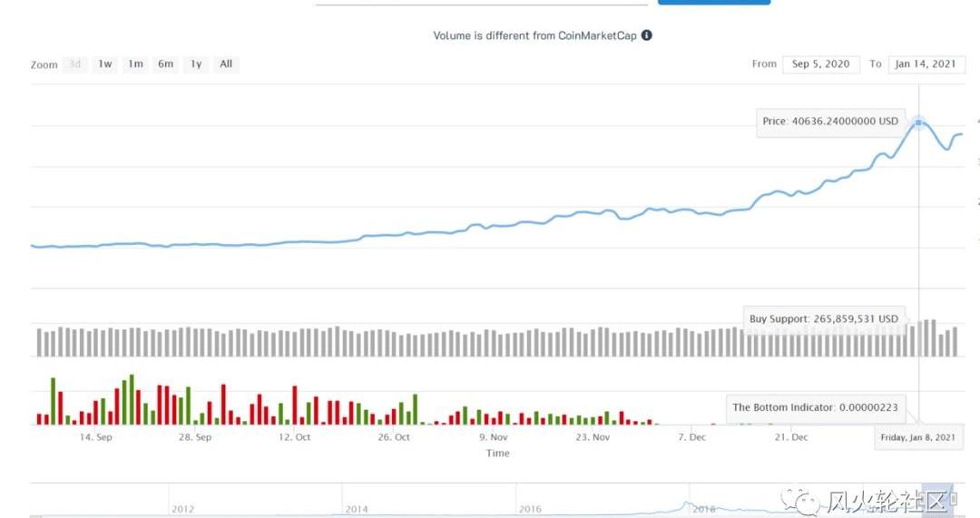Open the From date field Sep 5, 2020
The height and width of the screenshot is (518, 980).
820,64
